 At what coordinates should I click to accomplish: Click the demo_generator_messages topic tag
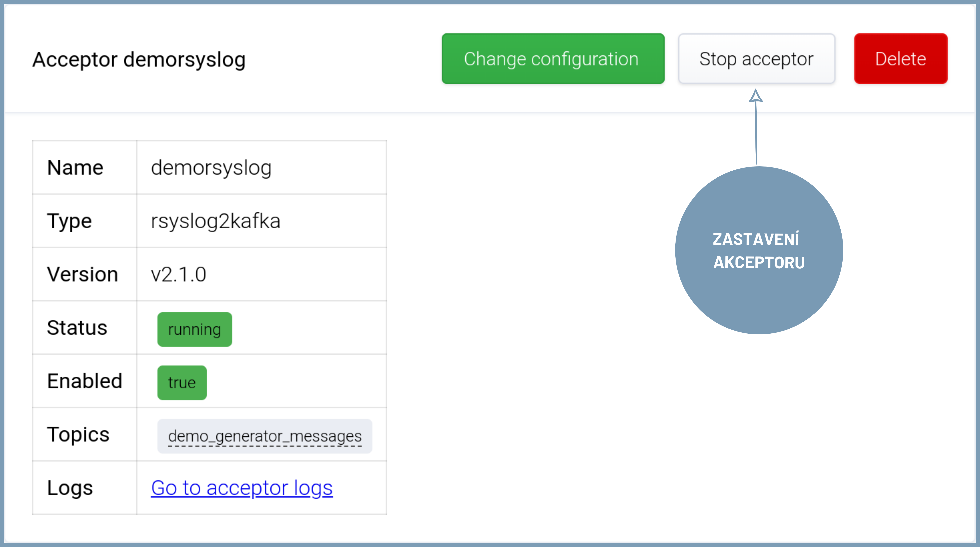(x=265, y=436)
